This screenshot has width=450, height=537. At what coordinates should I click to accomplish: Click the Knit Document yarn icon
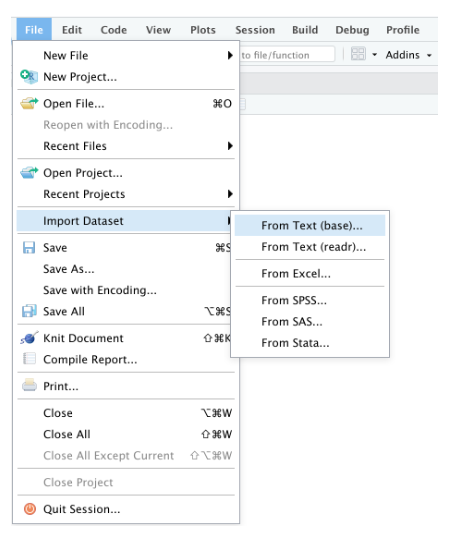click(x=29, y=338)
